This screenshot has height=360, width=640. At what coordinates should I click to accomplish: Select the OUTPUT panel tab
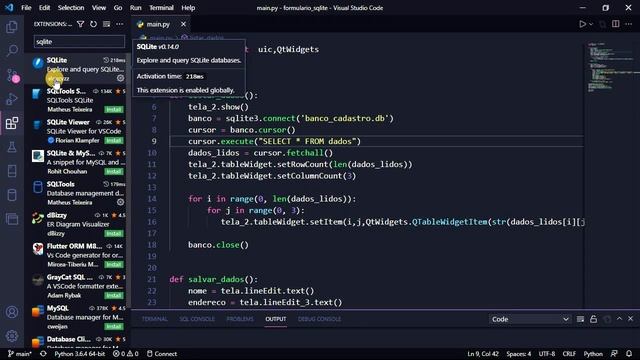276,319
